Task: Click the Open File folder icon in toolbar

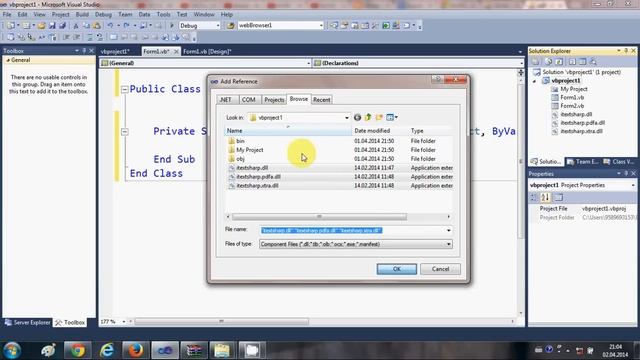Action: tap(42, 25)
